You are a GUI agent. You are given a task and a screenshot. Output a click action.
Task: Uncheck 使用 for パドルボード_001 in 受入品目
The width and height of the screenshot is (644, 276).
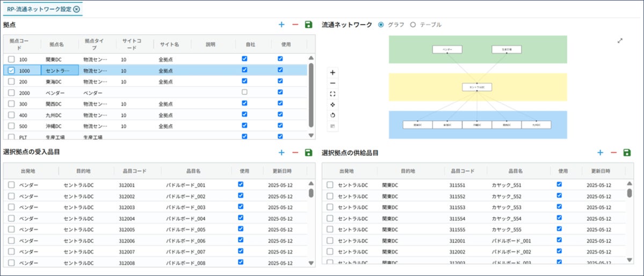click(x=241, y=185)
